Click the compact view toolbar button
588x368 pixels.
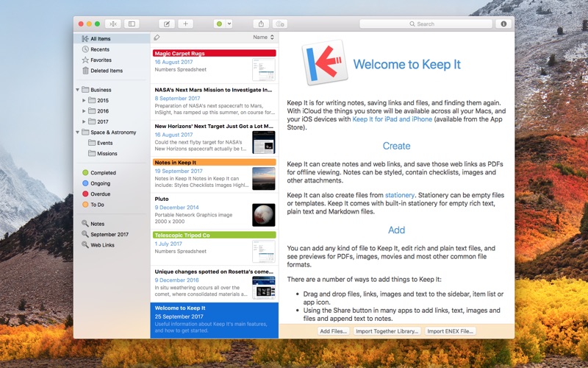[x=113, y=24]
